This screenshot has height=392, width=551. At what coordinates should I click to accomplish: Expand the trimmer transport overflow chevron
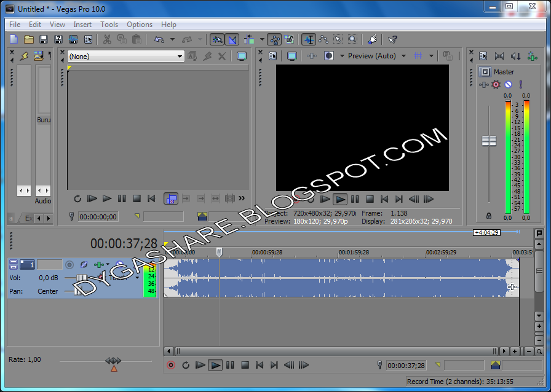[x=242, y=198]
